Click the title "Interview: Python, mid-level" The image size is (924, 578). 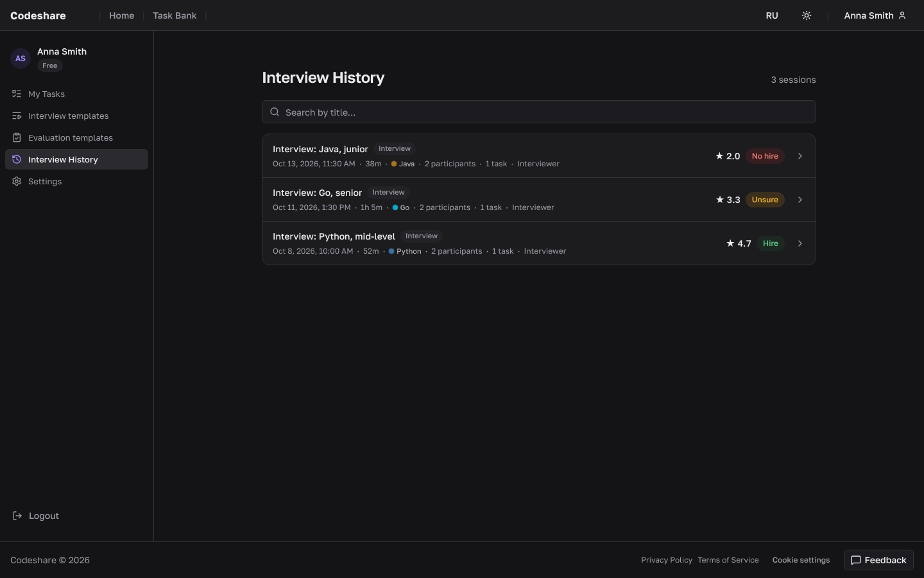[334, 236]
